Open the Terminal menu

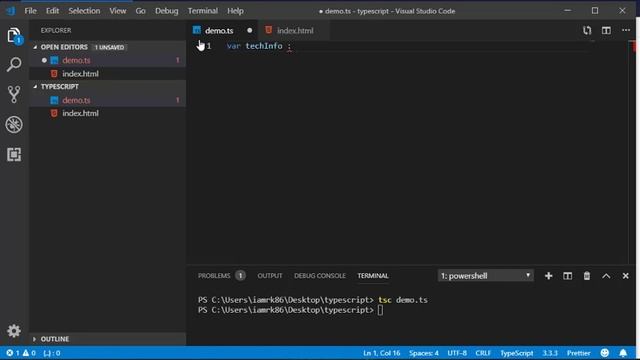[x=203, y=11]
